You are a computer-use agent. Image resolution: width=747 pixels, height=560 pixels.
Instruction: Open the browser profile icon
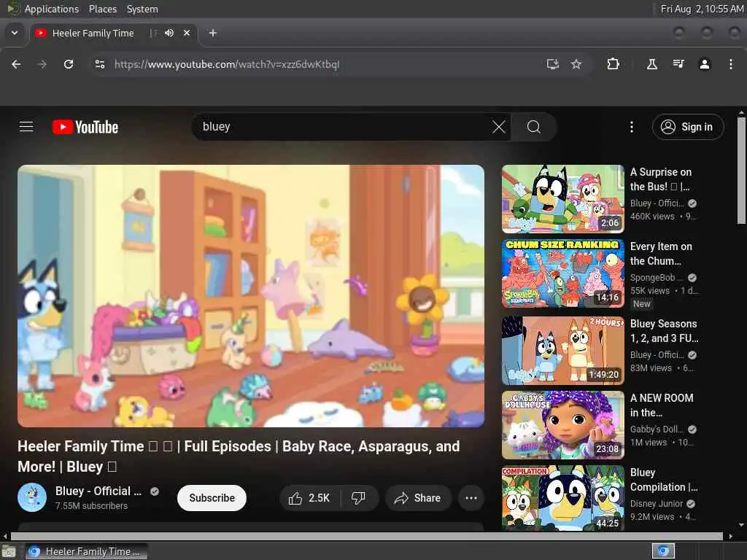tap(705, 64)
